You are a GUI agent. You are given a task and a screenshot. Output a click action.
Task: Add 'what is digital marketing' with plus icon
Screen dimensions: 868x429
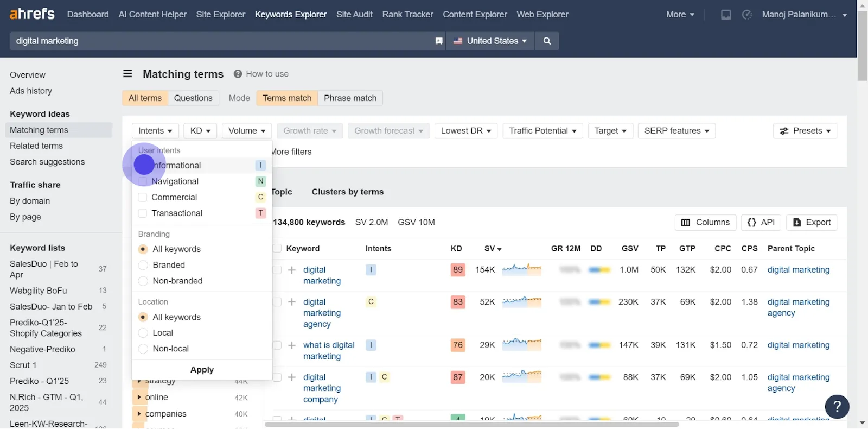point(292,345)
